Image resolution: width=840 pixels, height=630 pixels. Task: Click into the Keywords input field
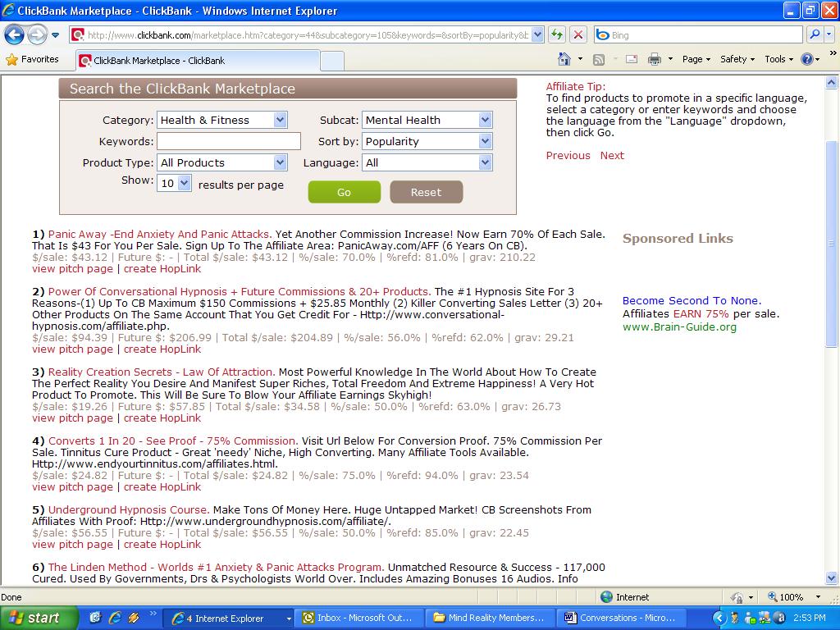coord(229,141)
